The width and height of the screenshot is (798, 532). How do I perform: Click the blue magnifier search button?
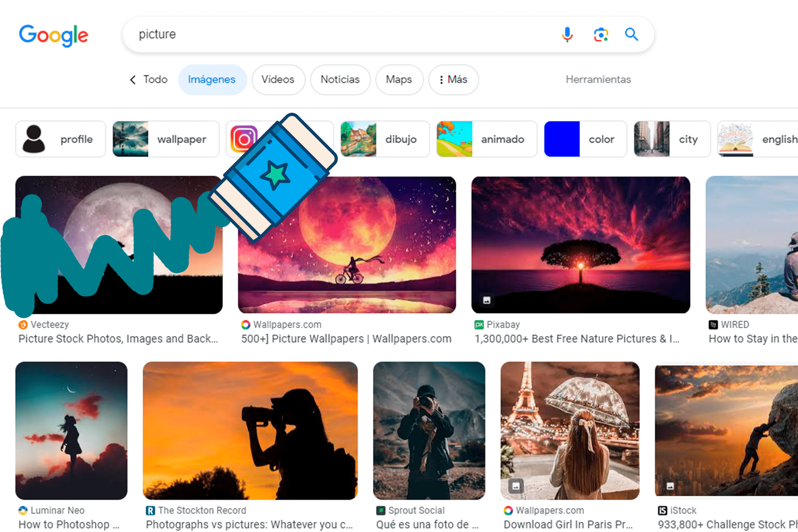[x=632, y=35]
